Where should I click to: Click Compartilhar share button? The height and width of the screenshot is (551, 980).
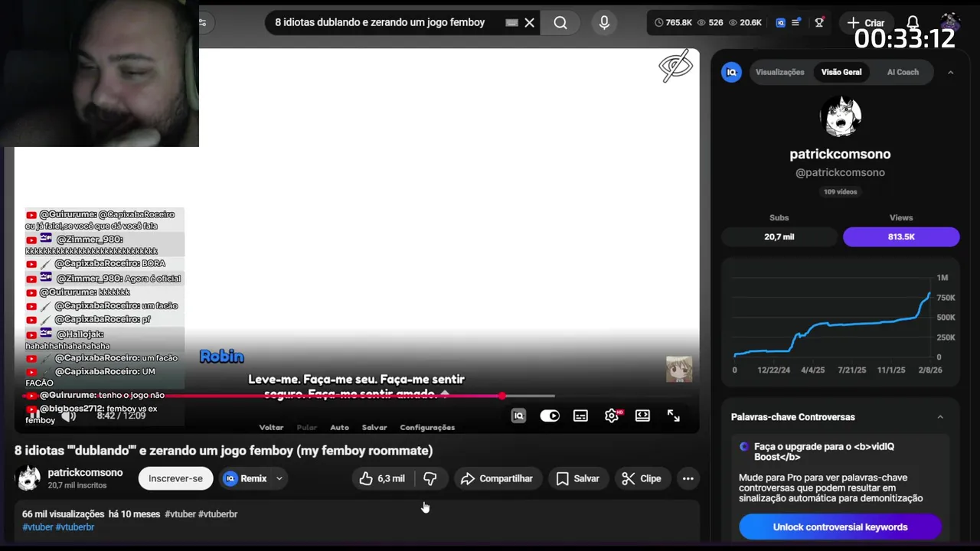[x=498, y=478]
